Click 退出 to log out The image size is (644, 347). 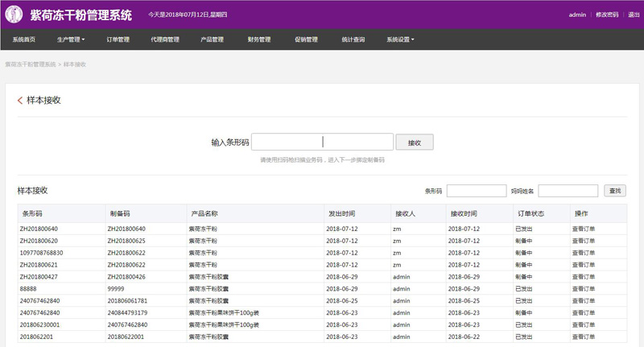(x=634, y=14)
